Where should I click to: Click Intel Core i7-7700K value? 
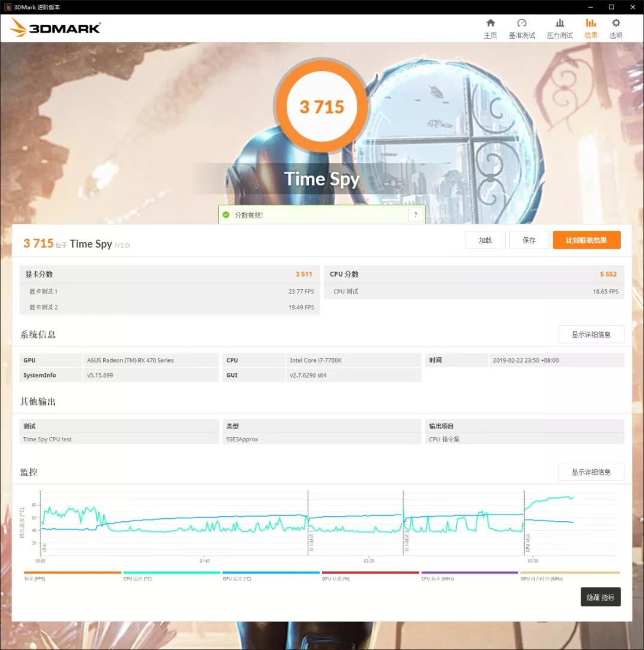pos(354,360)
